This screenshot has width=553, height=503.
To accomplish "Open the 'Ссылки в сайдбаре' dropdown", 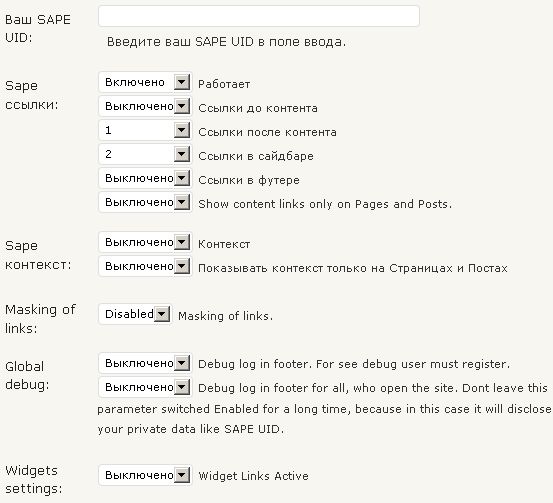I will (x=145, y=154).
